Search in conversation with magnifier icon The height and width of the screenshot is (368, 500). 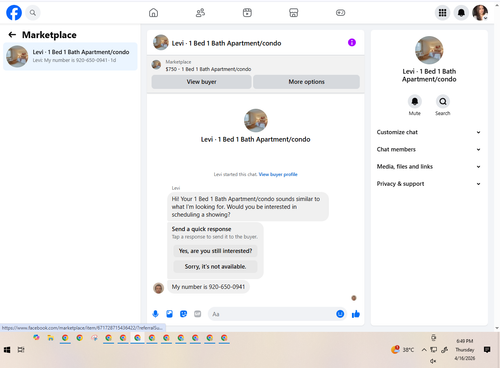(x=443, y=101)
